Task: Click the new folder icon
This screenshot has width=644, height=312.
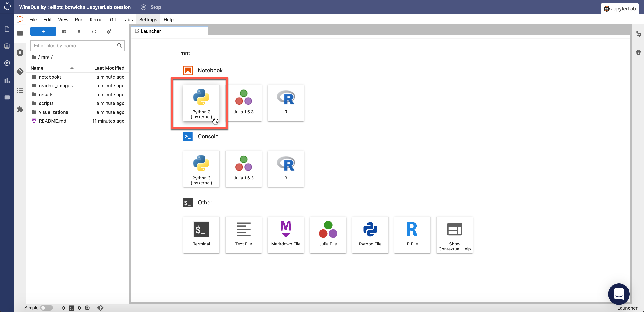Action: tap(64, 32)
